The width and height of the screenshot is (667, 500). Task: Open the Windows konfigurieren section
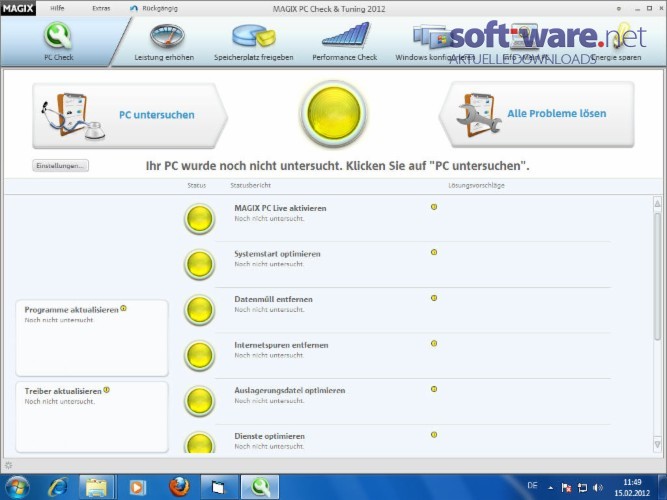click(x=435, y=43)
